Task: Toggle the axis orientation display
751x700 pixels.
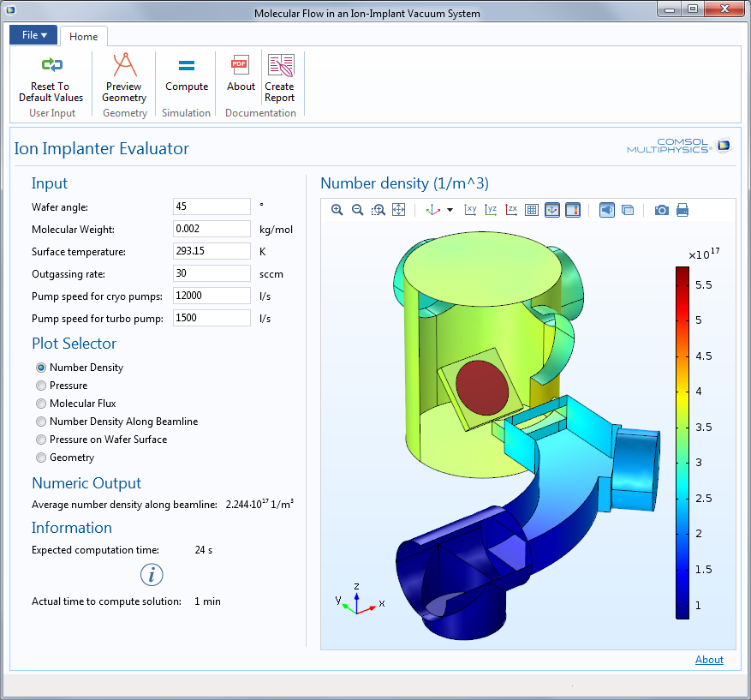Action: click(552, 210)
